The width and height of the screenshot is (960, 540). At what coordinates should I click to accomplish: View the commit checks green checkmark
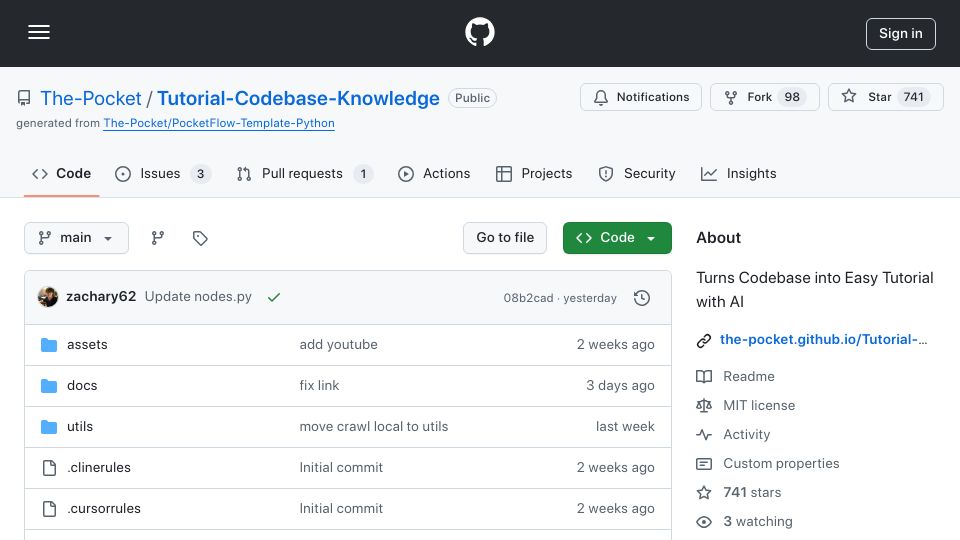coord(274,297)
